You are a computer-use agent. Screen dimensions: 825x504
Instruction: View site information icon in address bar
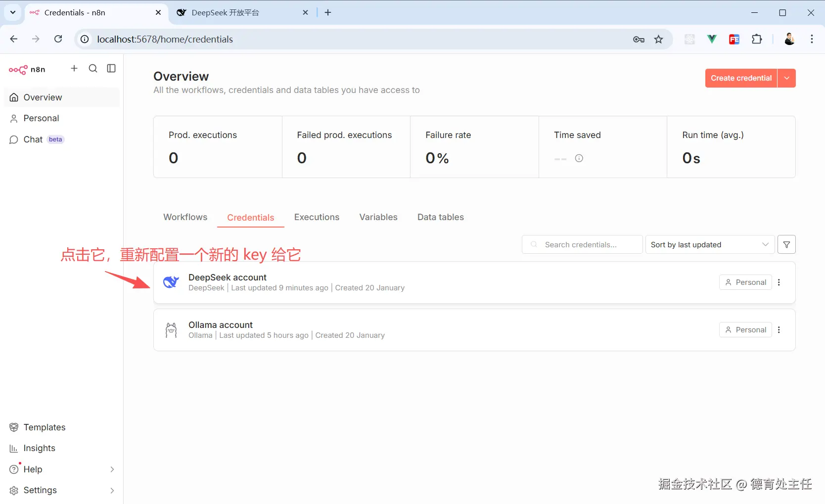point(85,39)
